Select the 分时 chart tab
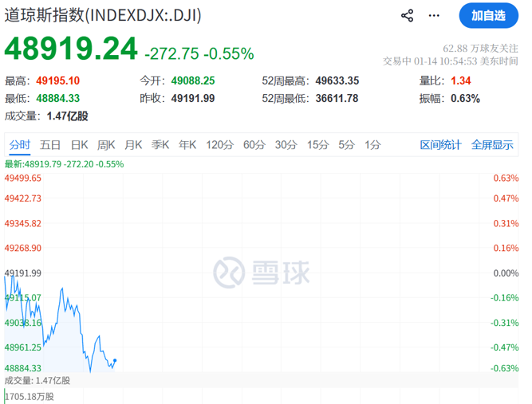Image resolution: width=532 pixels, height=404 pixels. [x=20, y=144]
